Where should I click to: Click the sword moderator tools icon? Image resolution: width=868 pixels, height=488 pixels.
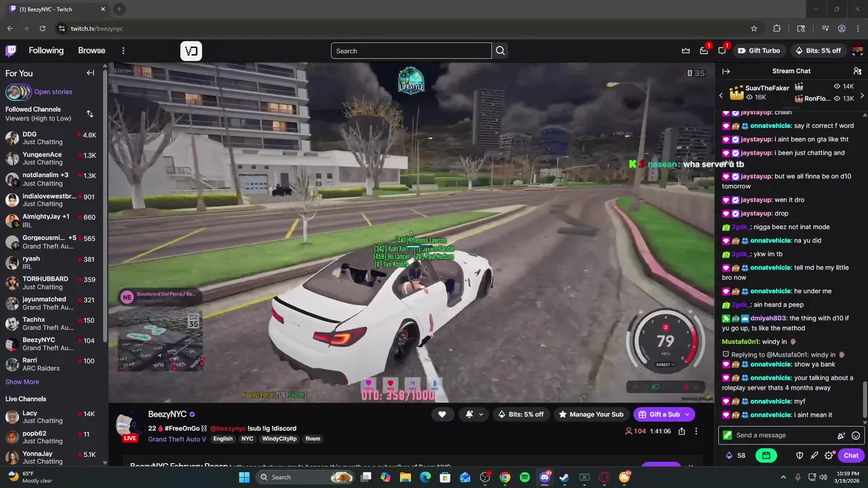point(814,455)
